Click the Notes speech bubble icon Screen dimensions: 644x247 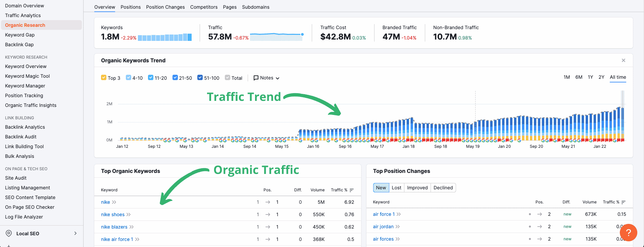[x=256, y=78]
